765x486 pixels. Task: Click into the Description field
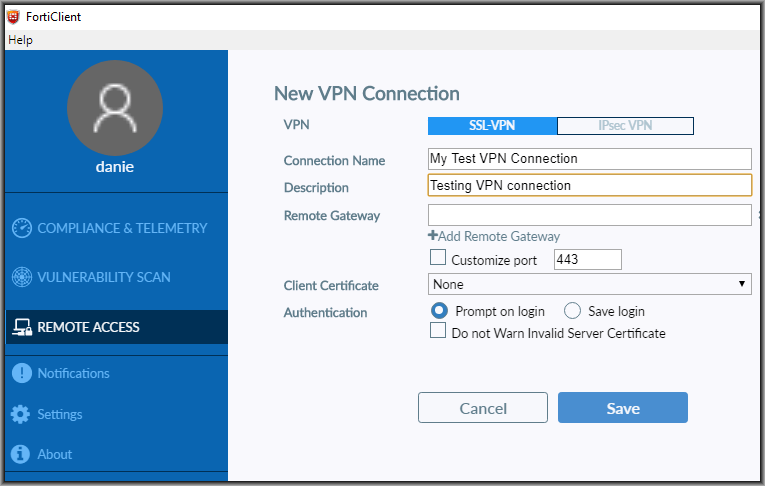click(x=589, y=185)
